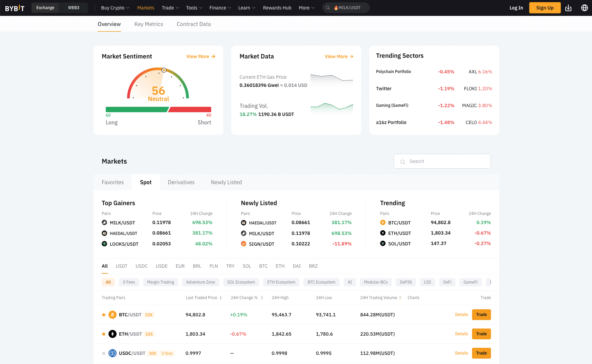Click the USDC icon in USDC/USDT row
The width and height of the screenshot is (592, 364).
pyautogui.click(x=113, y=353)
